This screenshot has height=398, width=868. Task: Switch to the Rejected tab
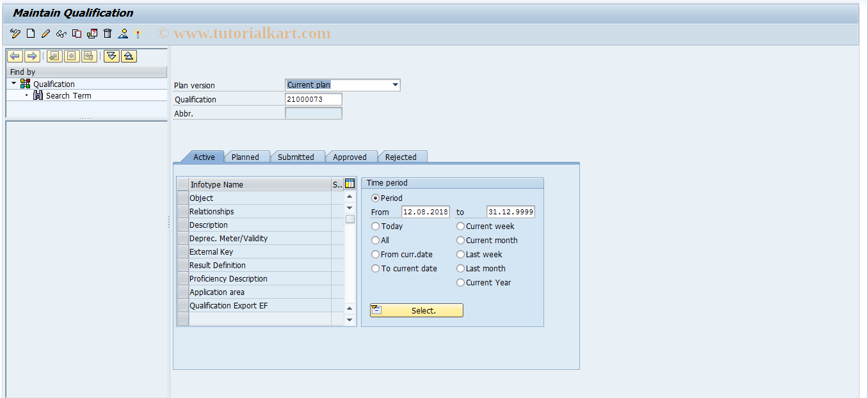(401, 157)
